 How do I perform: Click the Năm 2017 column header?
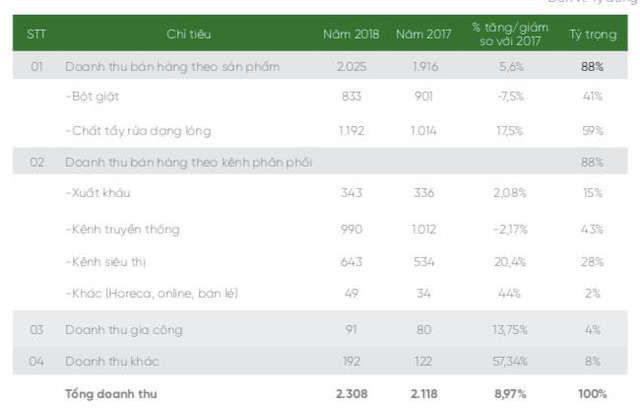pos(422,35)
